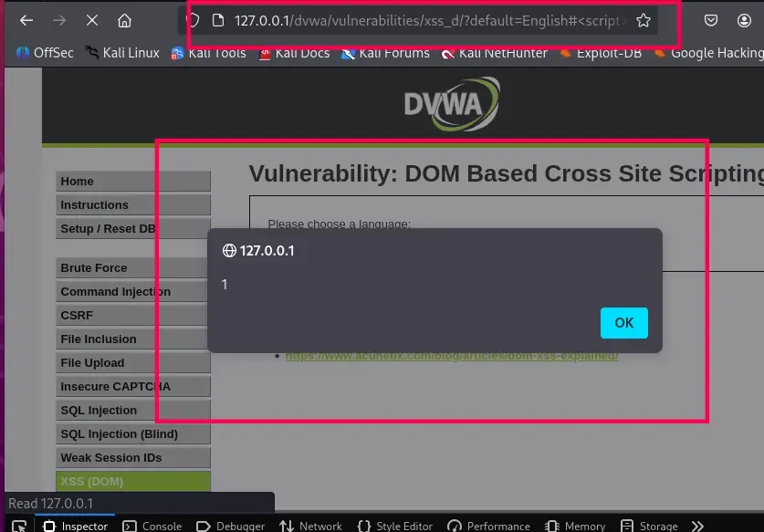Click the 'Read 127.0.0.1' status text
The image size is (764, 532).
pos(51,504)
